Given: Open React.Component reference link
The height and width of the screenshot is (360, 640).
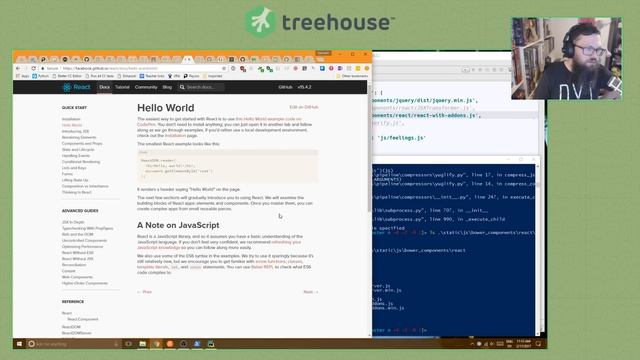Looking at the screenshot, I should click(83, 319).
